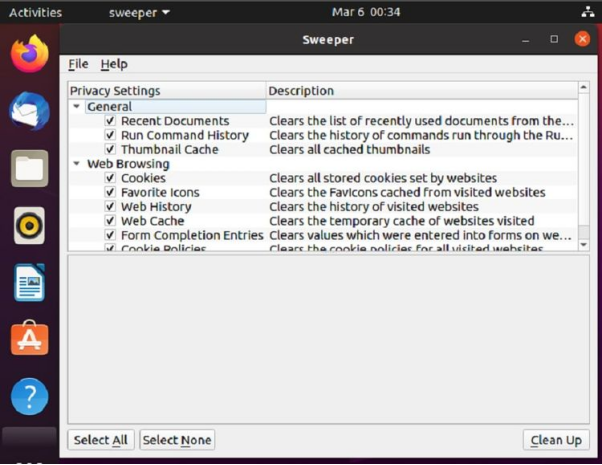Open Firefox from the dock
602x465 pixels.
[30, 53]
